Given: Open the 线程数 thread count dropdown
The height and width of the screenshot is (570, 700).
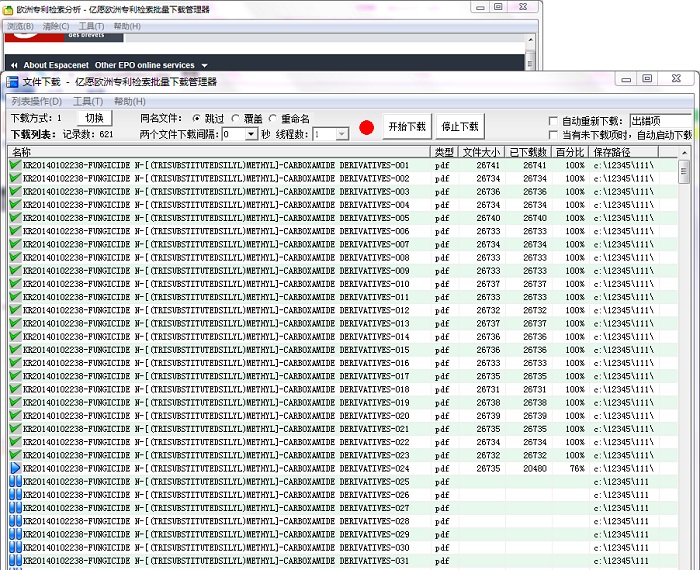Looking at the screenshot, I should [x=342, y=134].
